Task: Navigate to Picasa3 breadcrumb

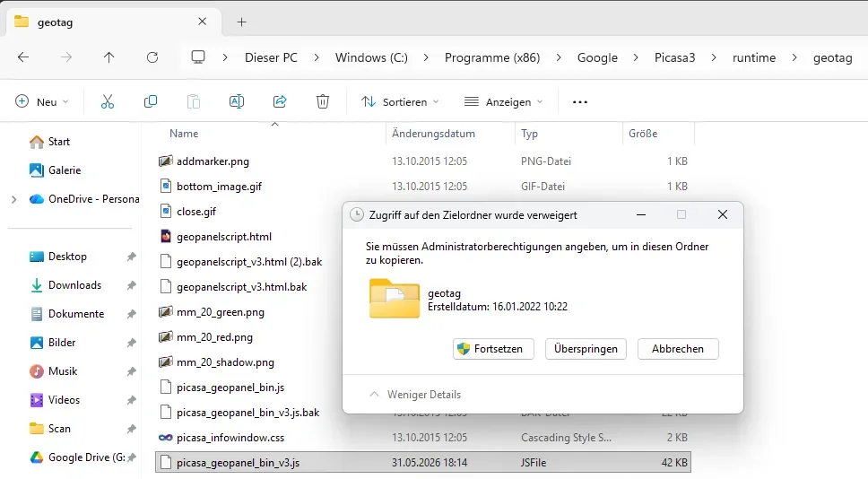Action: coord(675,57)
